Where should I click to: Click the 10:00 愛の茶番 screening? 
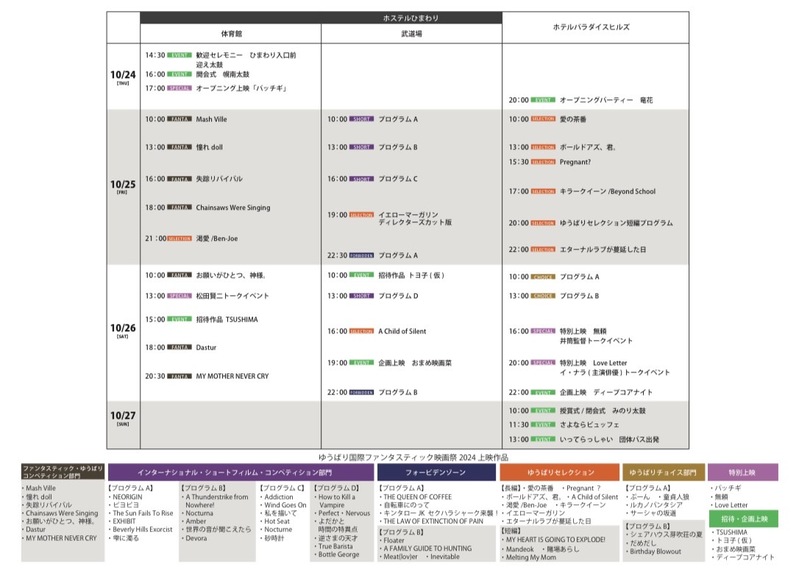[547, 119]
